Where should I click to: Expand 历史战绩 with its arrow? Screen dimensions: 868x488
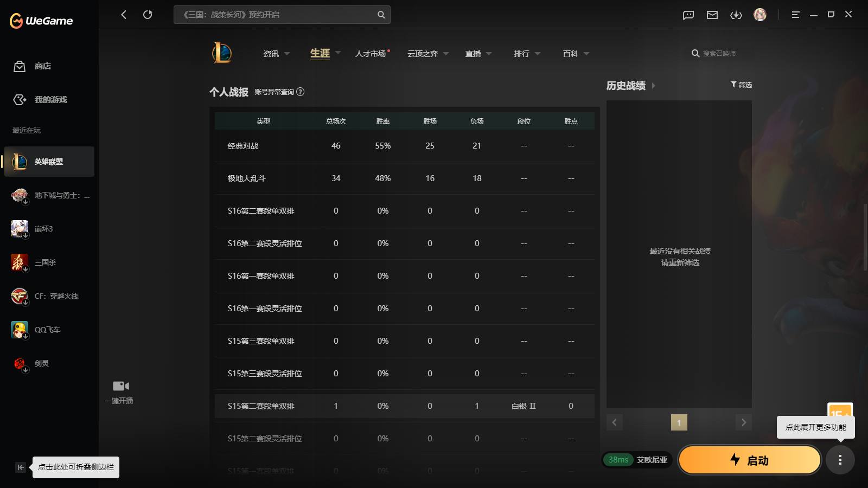coord(653,86)
